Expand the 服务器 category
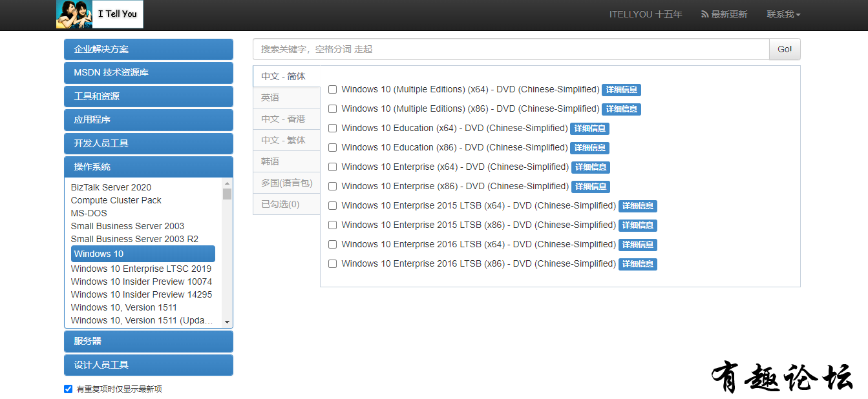This screenshot has width=868, height=399. (149, 341)
